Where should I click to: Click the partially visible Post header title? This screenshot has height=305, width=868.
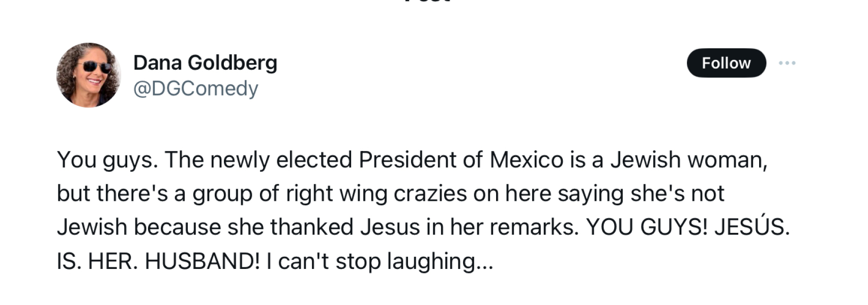click(427, 2)
